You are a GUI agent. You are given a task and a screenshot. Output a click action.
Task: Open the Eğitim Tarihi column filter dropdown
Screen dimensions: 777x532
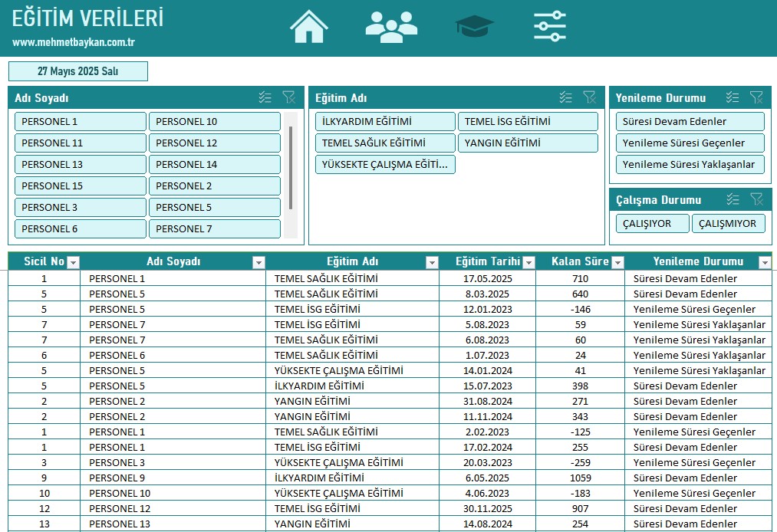coord(528,261)
